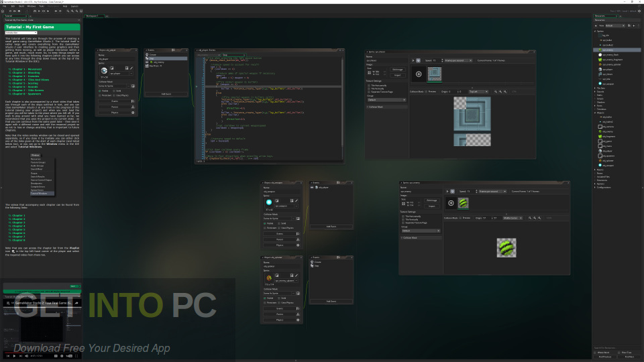This screenshot has height=362, width=644.
Task: Enable the Solid checkbox in obj_player
Action: [x=114, y=90]
